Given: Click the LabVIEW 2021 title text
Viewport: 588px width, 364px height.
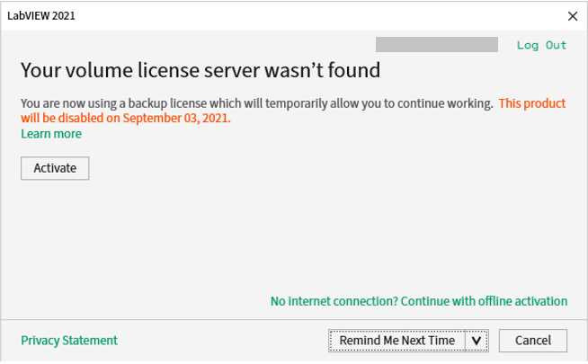Looking at the screenshot, I should [x=41, y=16].
